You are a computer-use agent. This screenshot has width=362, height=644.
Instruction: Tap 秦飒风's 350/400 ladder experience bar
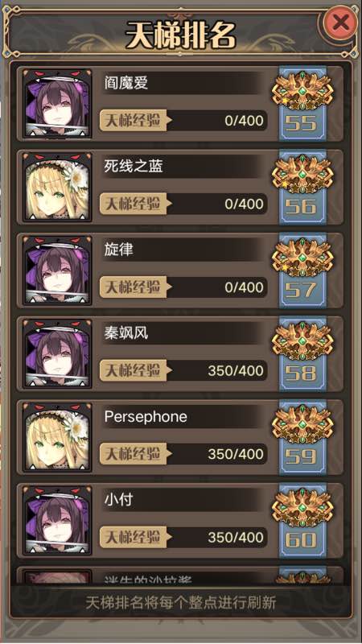(183, 370)
